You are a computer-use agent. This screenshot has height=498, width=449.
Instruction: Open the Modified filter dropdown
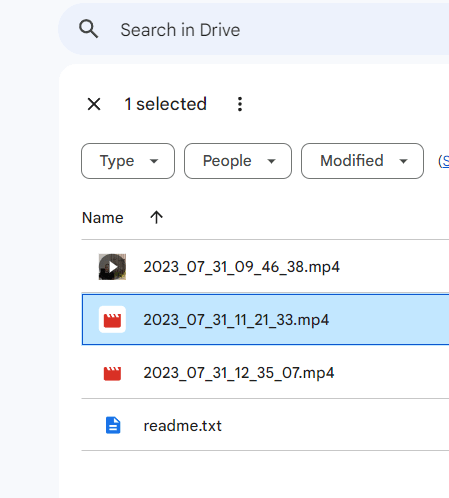point(362,161)
